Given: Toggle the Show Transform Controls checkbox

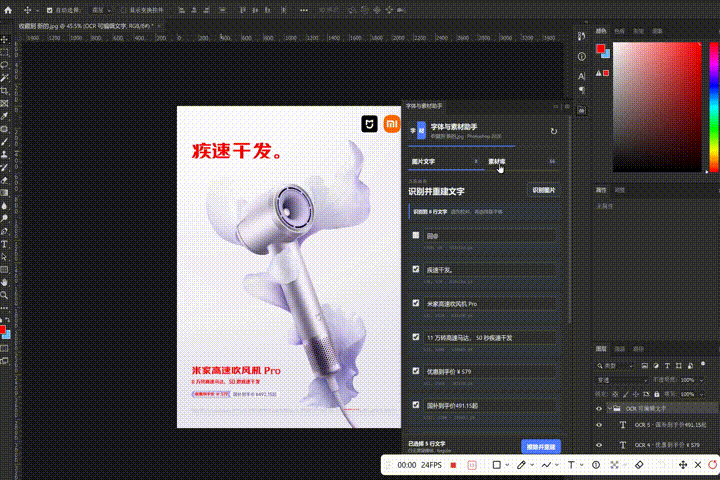Looking at the screenshot, I should [x=123, y=10].
